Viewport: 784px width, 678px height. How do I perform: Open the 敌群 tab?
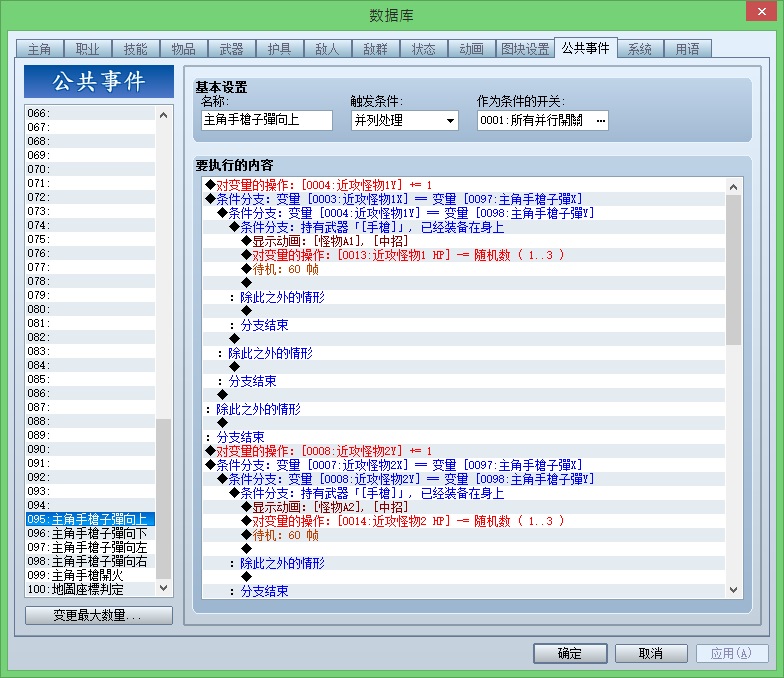tap(376, 49)
